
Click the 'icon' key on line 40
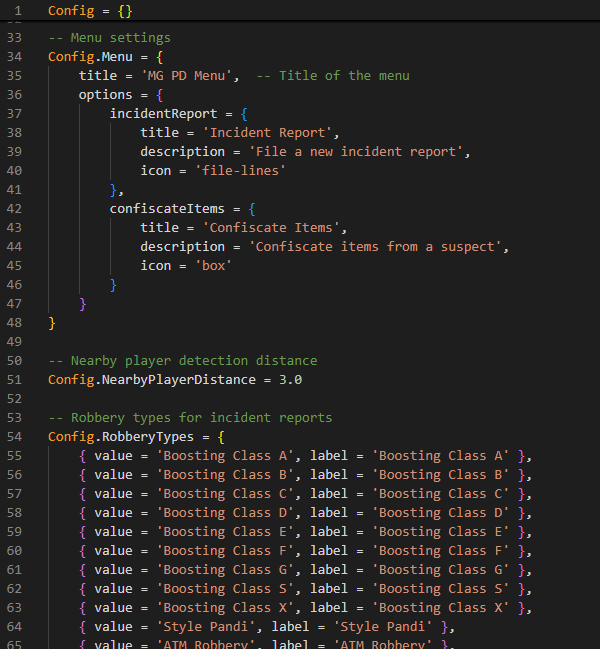click(156, 171)
